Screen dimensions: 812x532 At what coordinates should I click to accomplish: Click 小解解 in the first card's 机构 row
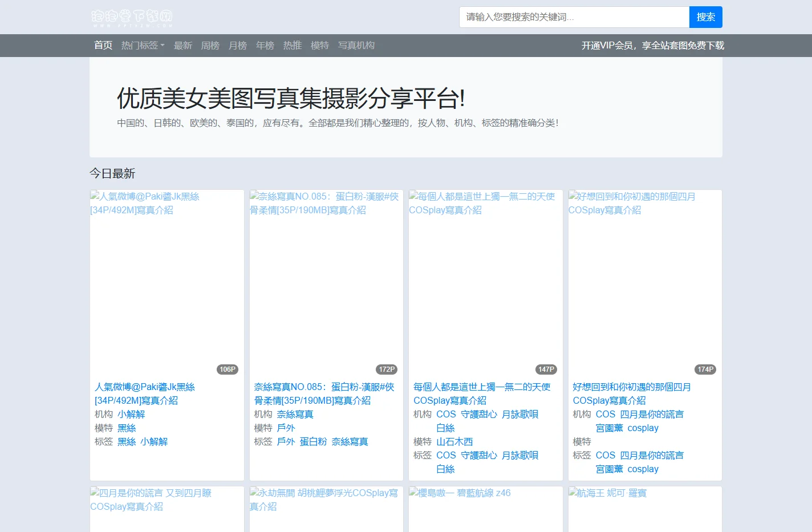[x=131, y=415]
